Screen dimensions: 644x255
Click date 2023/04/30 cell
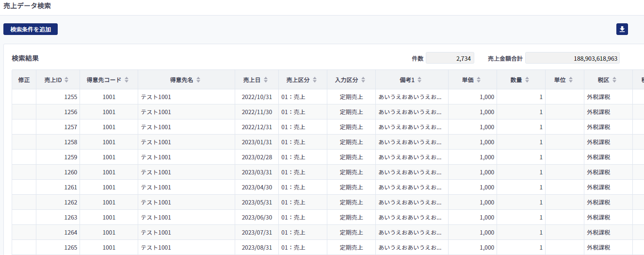click(257, 187)
